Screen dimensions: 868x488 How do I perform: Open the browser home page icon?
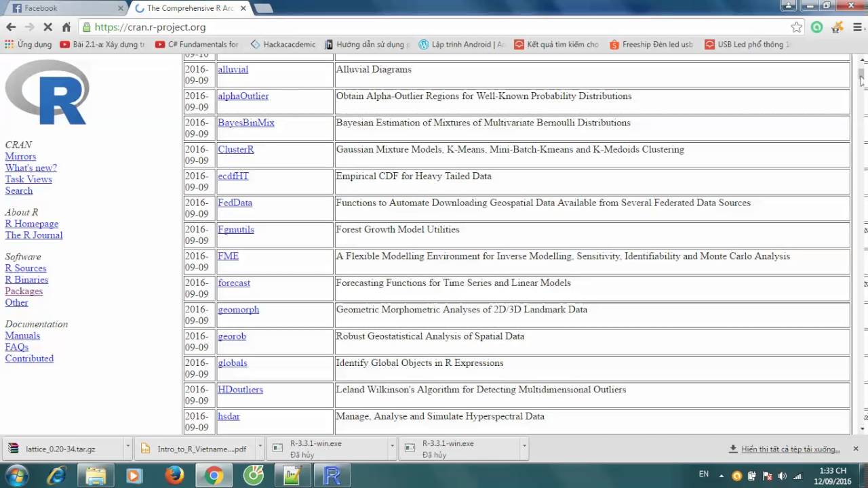pos(66,27)
